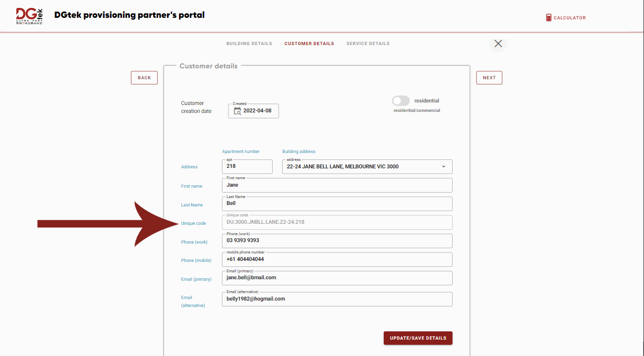
Task: Open the Calculator from the header
Action: click(566, 17)
